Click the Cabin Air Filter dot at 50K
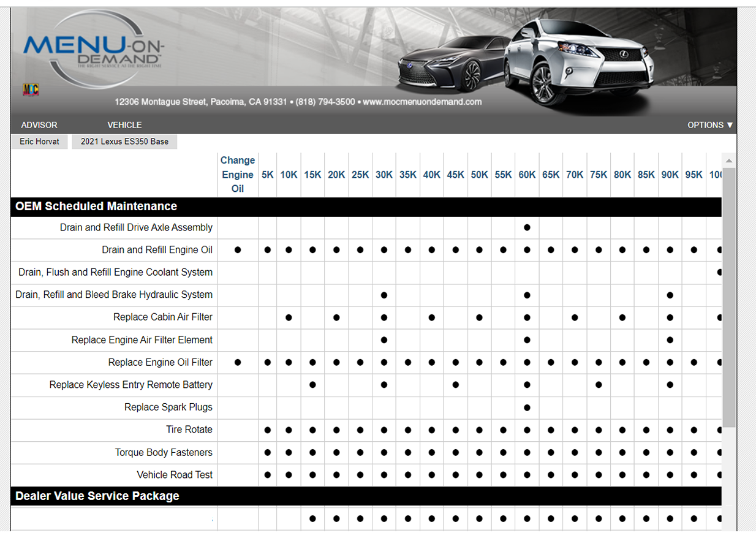This screenshot has height=538, width=756. coord(480,317)
